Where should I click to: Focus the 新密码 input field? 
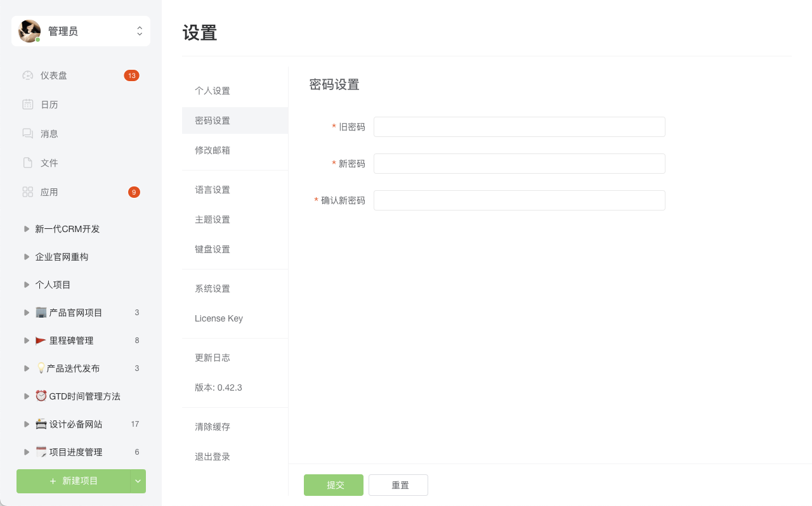tap(520, 164)
